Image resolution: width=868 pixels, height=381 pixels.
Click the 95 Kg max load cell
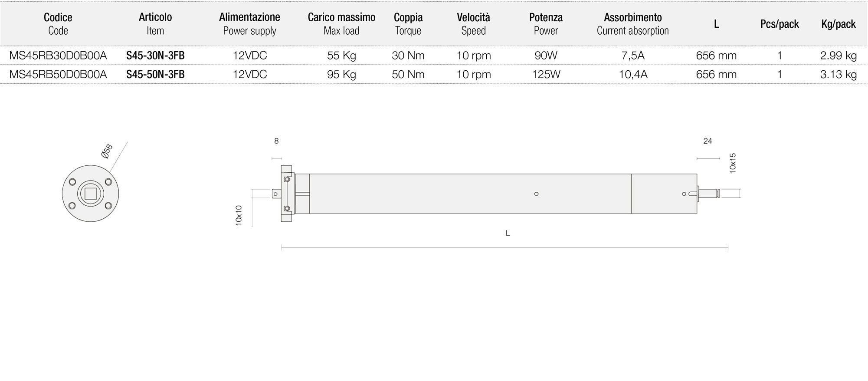click(x=341, y=74)
